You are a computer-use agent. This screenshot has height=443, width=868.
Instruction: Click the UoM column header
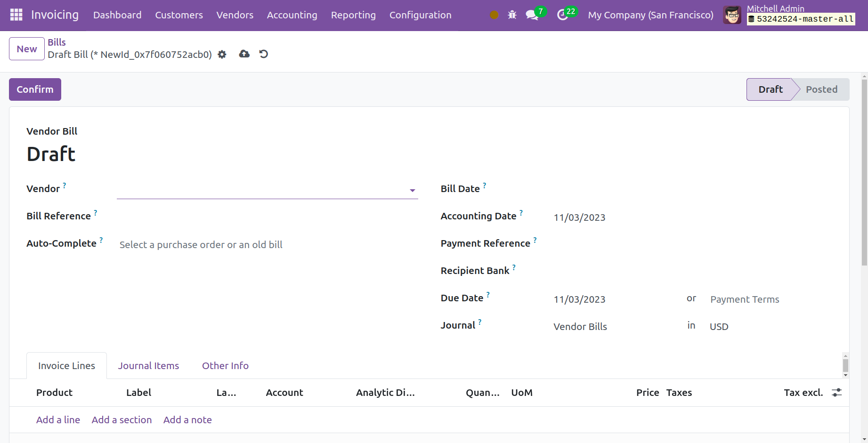coord(522,393)
